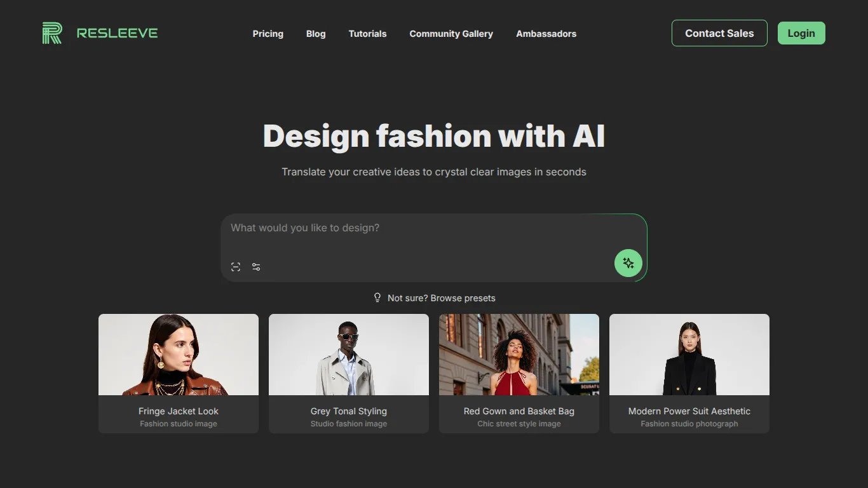Open the Tutorials menu item
The image size is (868, 488).
point(367,34)
